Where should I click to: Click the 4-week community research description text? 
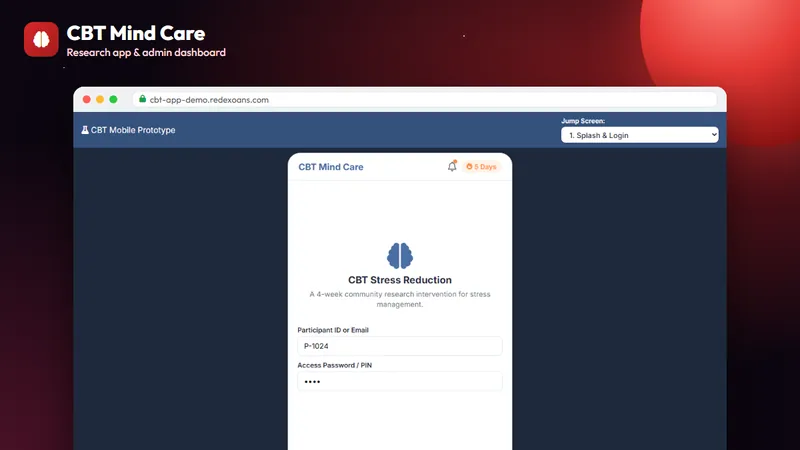click(x=399, y=299)
